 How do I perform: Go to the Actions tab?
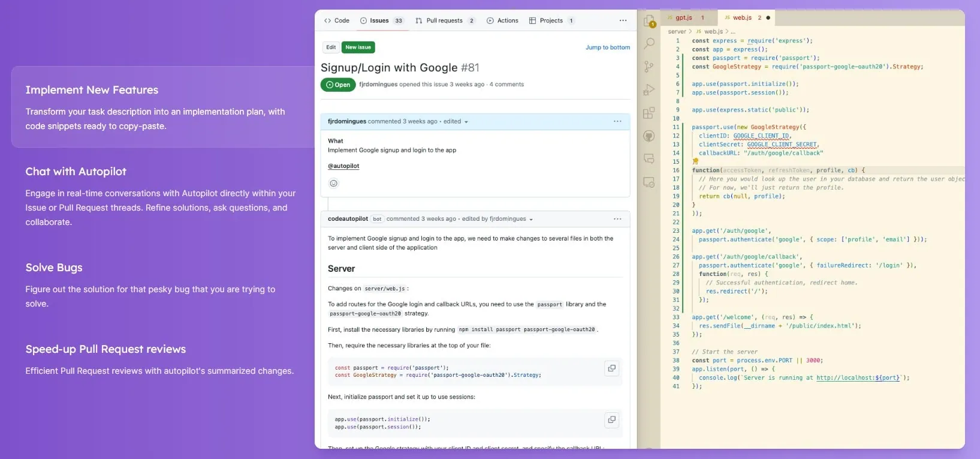click(502, 20)
